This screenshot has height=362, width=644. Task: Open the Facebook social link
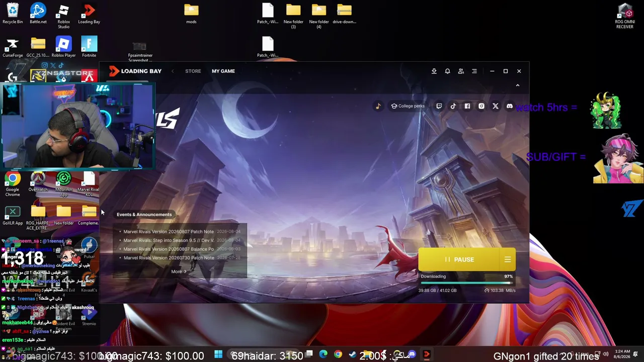click(x=467, y=106)
